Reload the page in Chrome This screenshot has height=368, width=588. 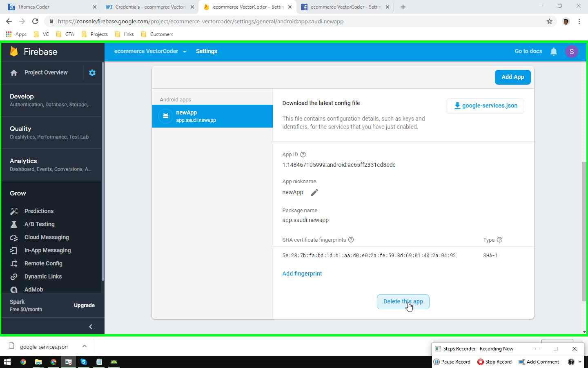(x=35, y=21)
